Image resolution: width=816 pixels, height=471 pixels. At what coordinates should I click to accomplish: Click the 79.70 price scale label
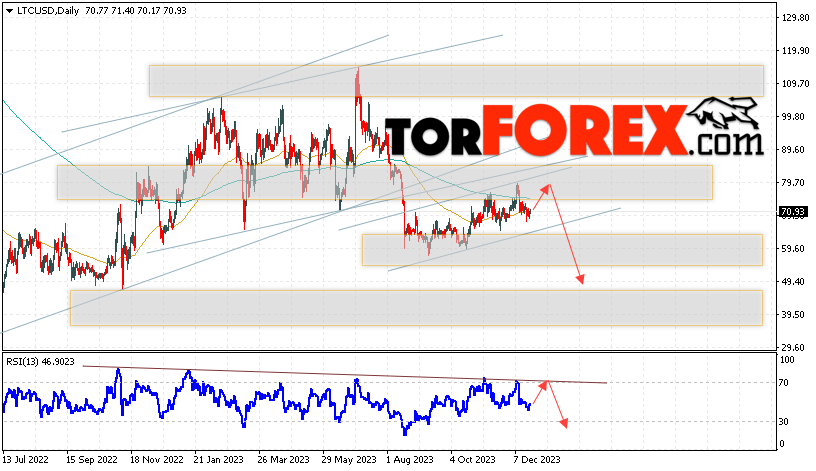(796, 183)
